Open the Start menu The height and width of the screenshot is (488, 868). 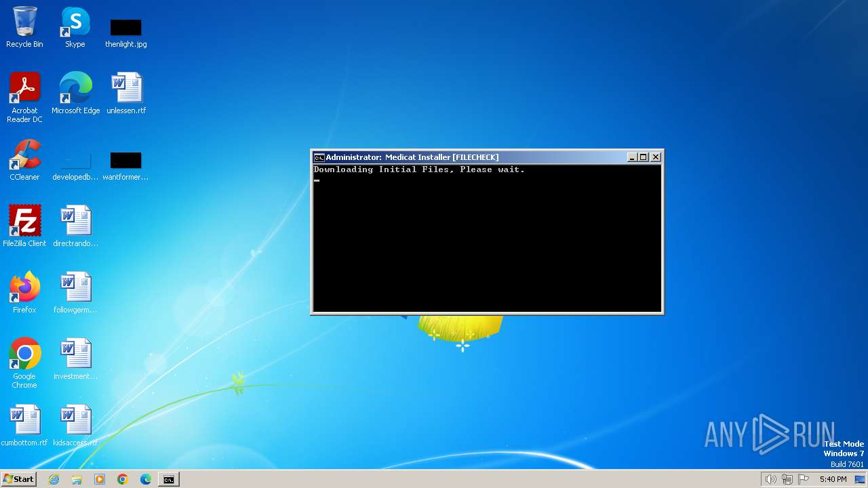pos(18,479)
